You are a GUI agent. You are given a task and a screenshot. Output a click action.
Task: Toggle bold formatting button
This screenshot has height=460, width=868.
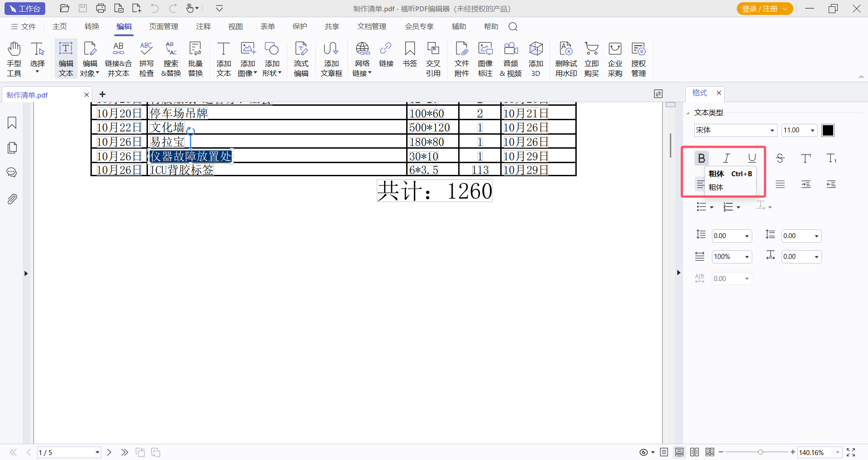(x=701, y=158)
